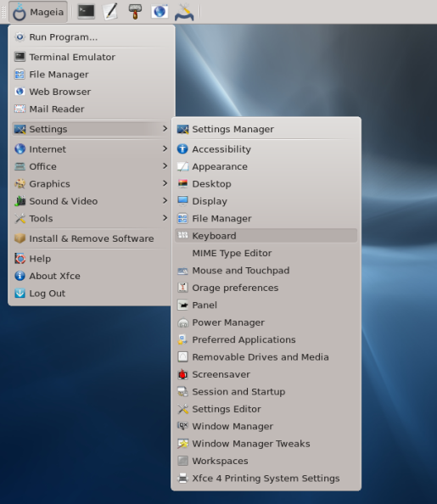Click the Accessibility icon in settings submenu

coord(182,149)
